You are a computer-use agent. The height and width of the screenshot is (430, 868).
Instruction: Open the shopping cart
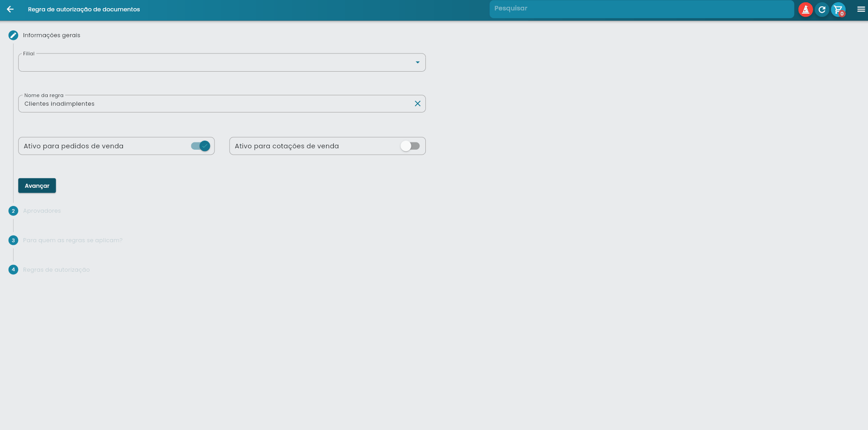838,10
